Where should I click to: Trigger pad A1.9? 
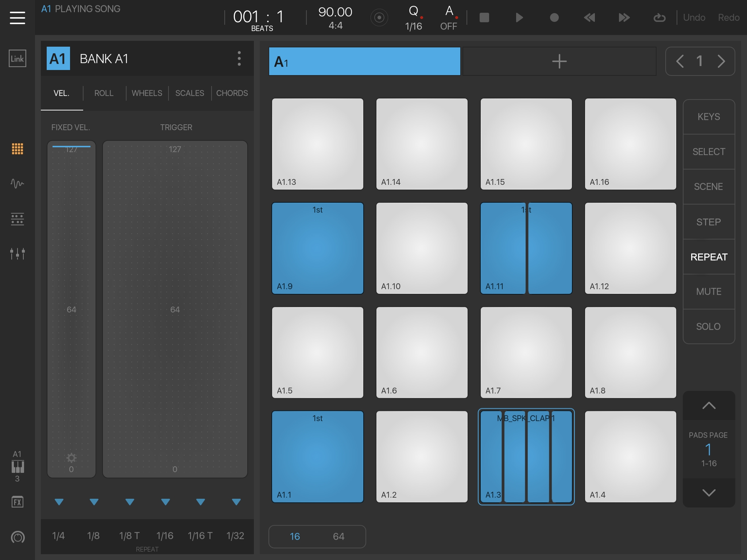[x=318, y=248]
